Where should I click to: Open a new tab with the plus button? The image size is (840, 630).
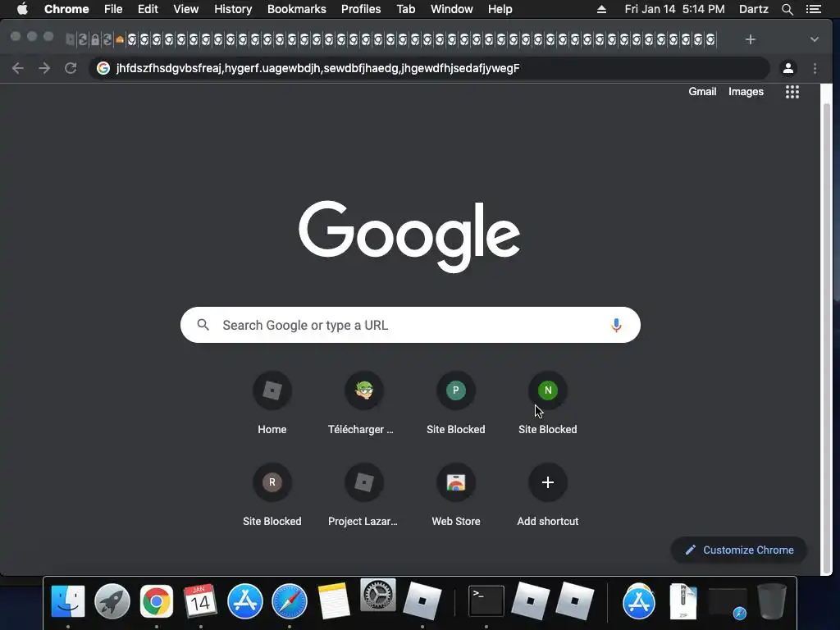click(x=751, y=39)
